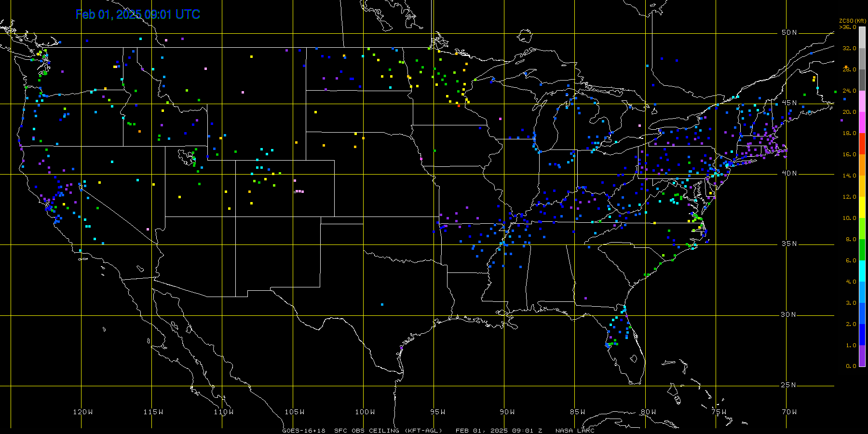Click the lone blue station marker in central Texas
This screenshot has width=868, height=434.
pos(382,304)
